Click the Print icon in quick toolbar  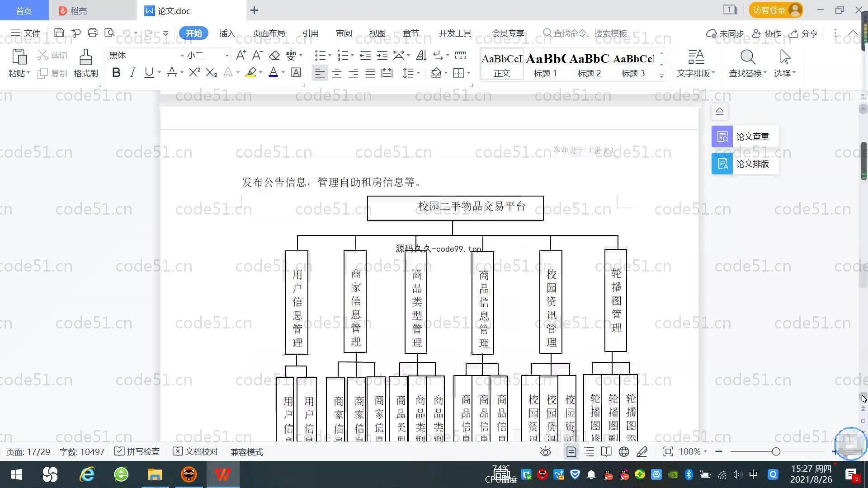pyautogui.click(x=93, y=33)
